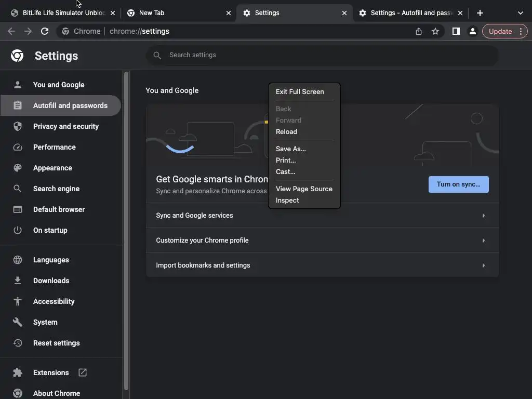532x399 pixels.
Task: Expand Import bookmarks and settings row
Action: 322,265
